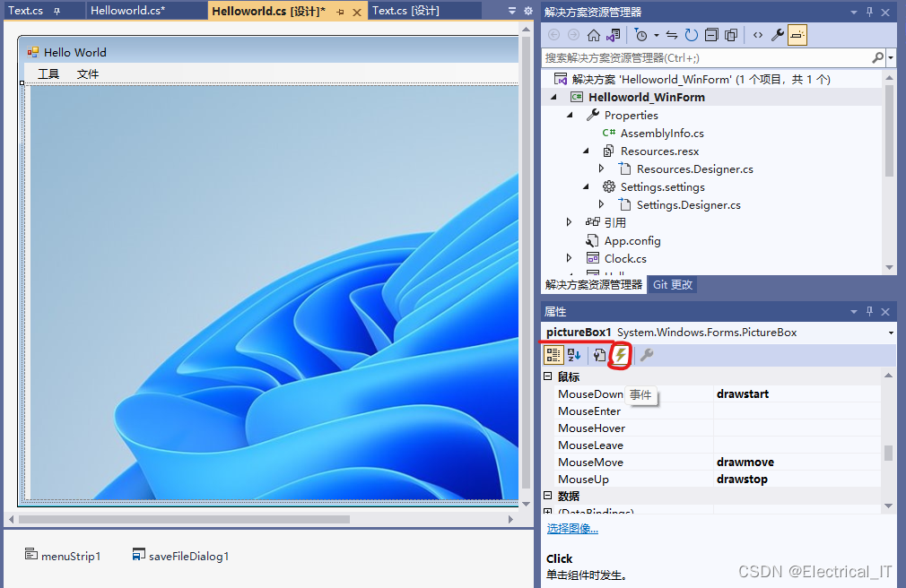Select menuStrip1 in the component tray

[x=63, y=556]
